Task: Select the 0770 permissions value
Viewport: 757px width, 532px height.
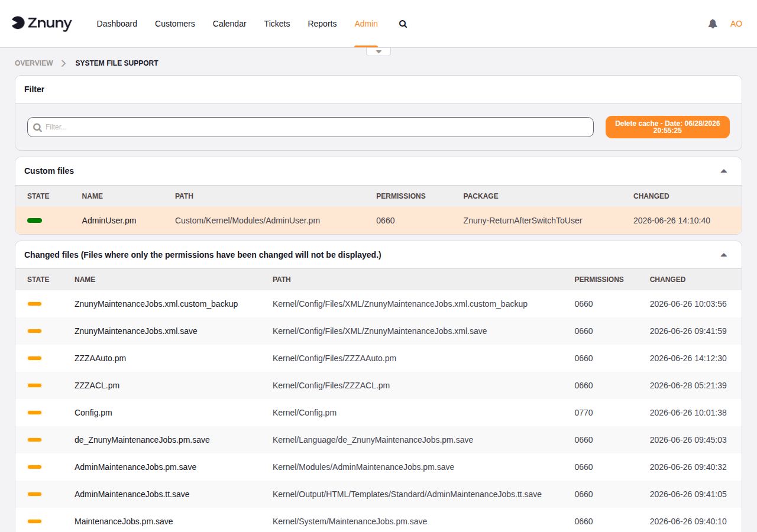Action: [x=584, y=413]
